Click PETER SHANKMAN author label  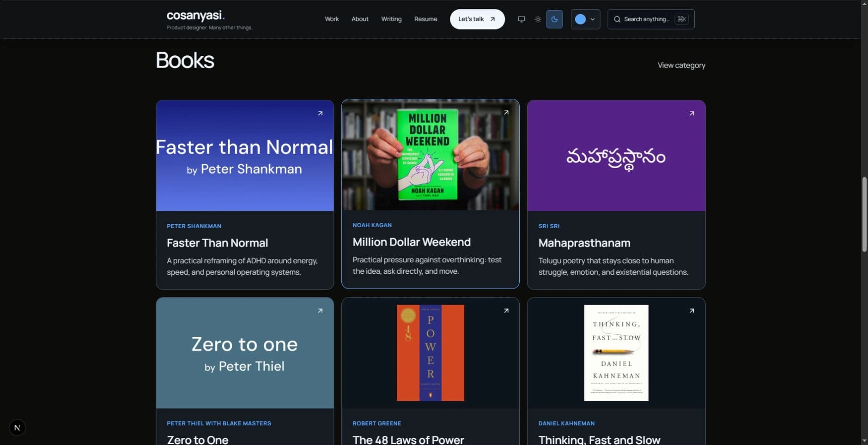(x=194, y=226)
